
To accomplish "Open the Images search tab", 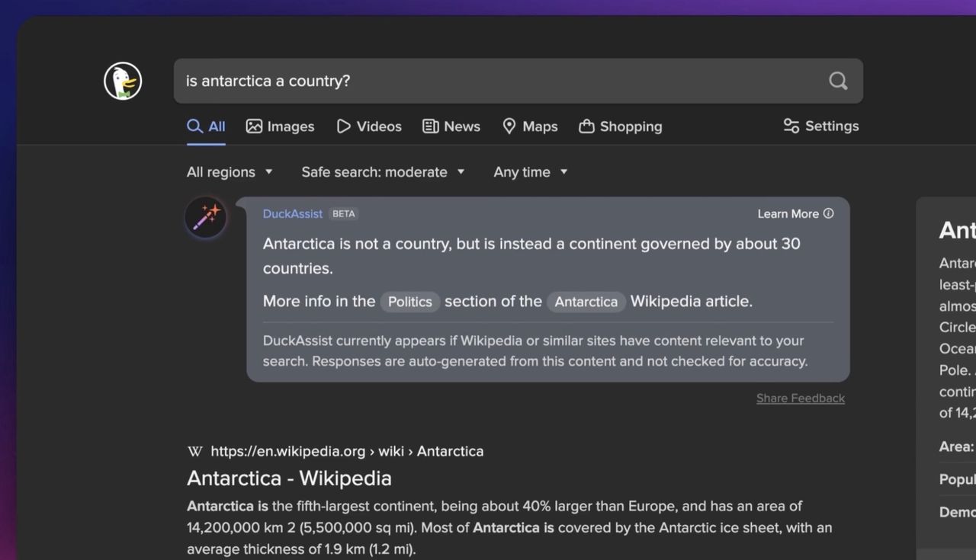I will click(x=280, y=126).
